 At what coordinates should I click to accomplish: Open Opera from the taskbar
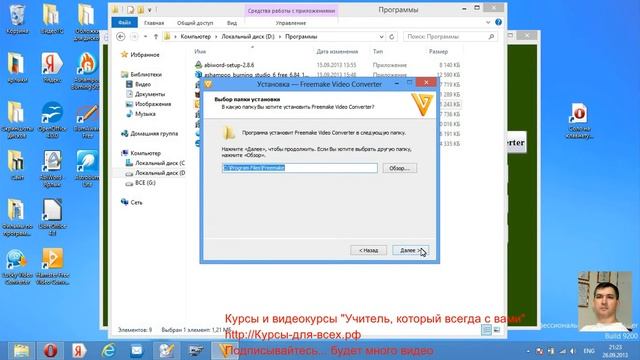point(50,351)
